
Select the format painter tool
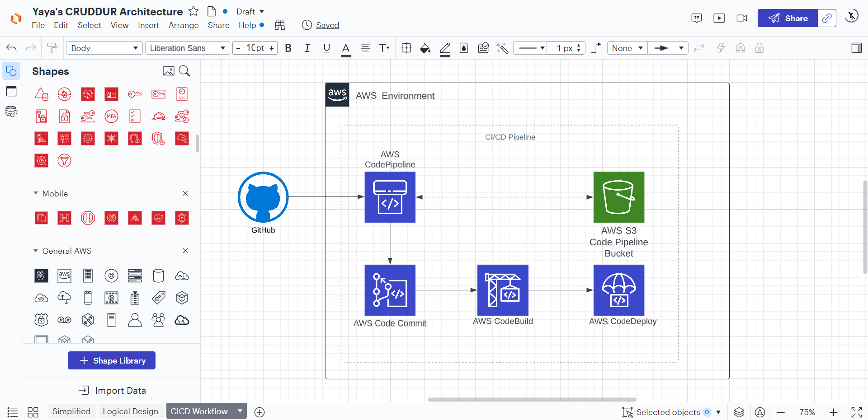point(52,48)
